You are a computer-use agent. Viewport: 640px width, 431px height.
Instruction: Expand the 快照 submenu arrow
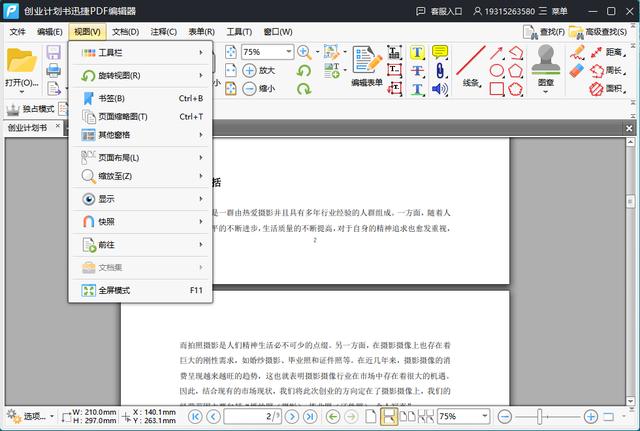[x=201, y=222]
